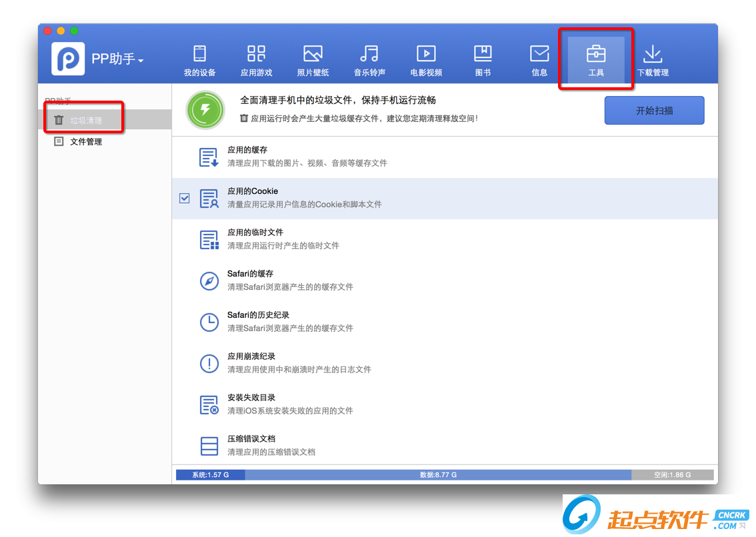Click the 应用崩溃纪录 exclamation icon
This screenshot has height=537, width=756.
point(209,364)
